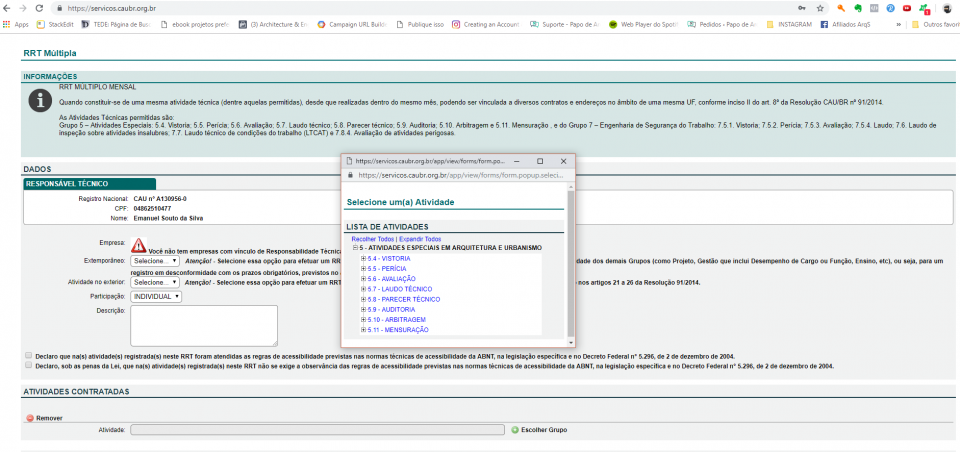Viewport: 960px width, 452px height.
Task: Click the padlock icon in the main address bar
Action: point(59,9)
